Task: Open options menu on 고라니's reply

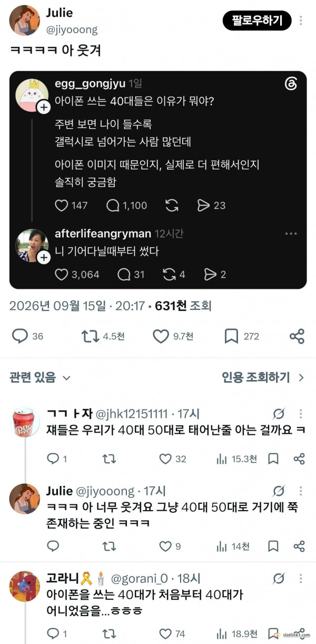Action: [301, 579]
